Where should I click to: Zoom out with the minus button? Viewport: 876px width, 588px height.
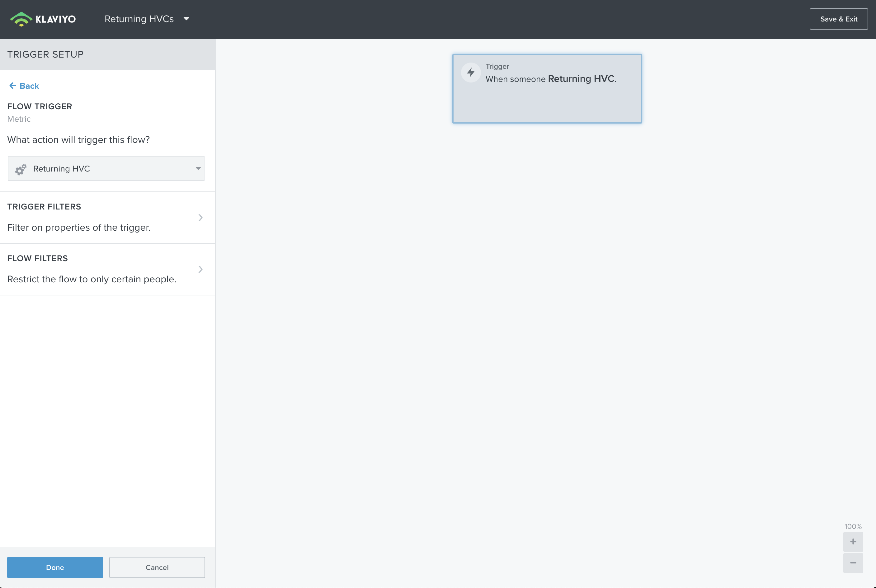(853, 562)
